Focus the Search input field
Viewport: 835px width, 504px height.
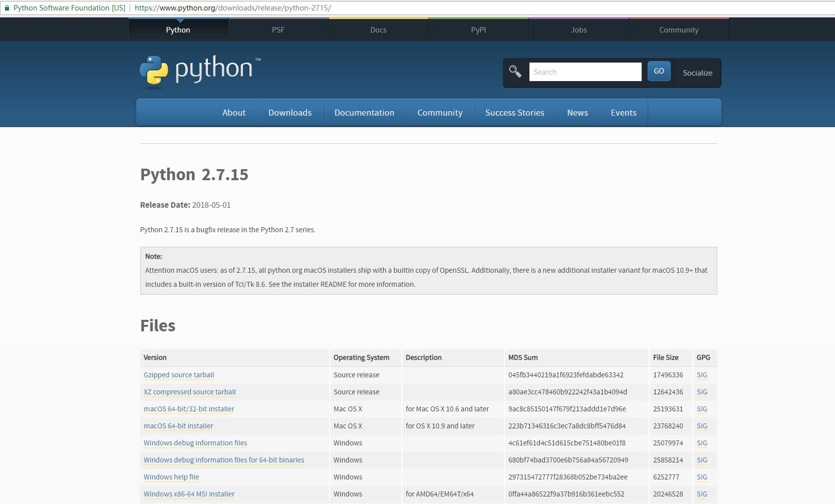(585, 72)
